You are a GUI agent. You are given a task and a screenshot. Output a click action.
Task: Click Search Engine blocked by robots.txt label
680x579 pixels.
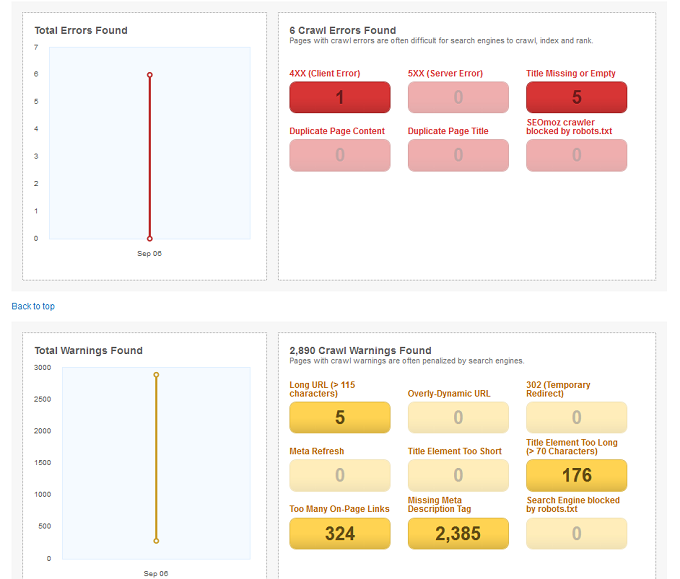(x=573, y=504)
